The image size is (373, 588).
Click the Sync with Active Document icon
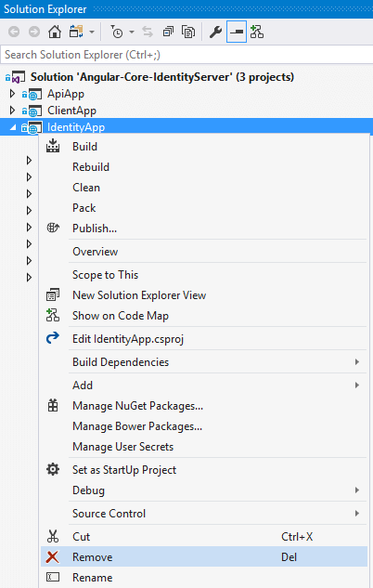pos(148,33)
